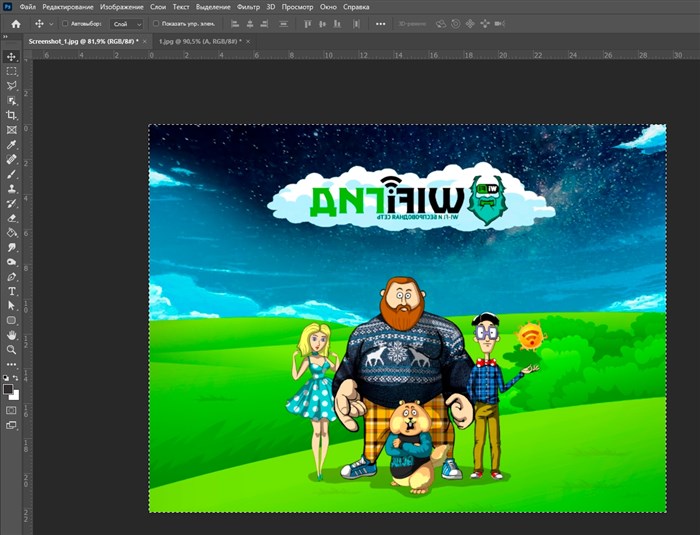Open the Окно menu
Viewport: 700px width, 535px height.
pyautogui.click(x=328, y=7)
